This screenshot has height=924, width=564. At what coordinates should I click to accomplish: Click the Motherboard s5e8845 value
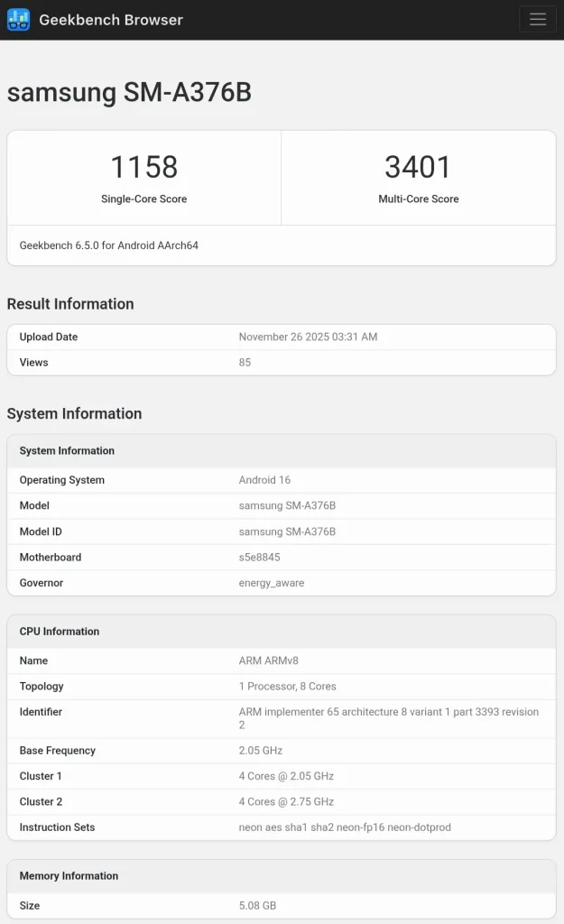[260, 558]
